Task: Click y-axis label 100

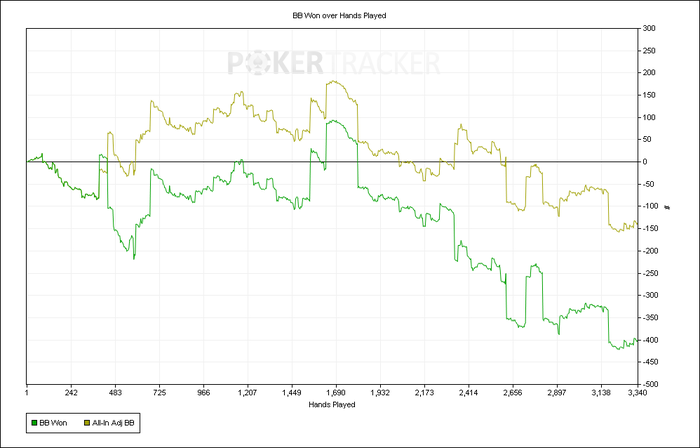Action: (649, 117)
